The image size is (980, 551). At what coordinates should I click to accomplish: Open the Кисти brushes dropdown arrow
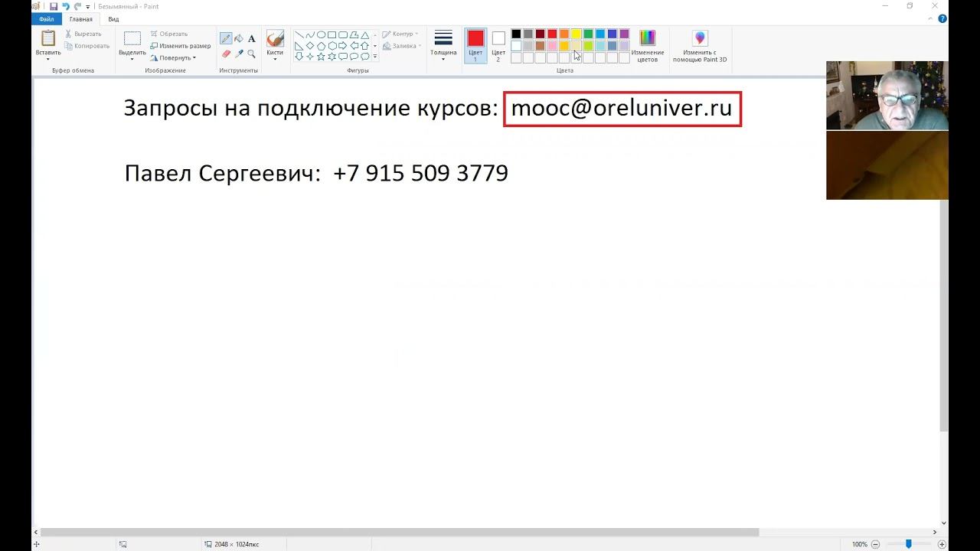point(275,59)
